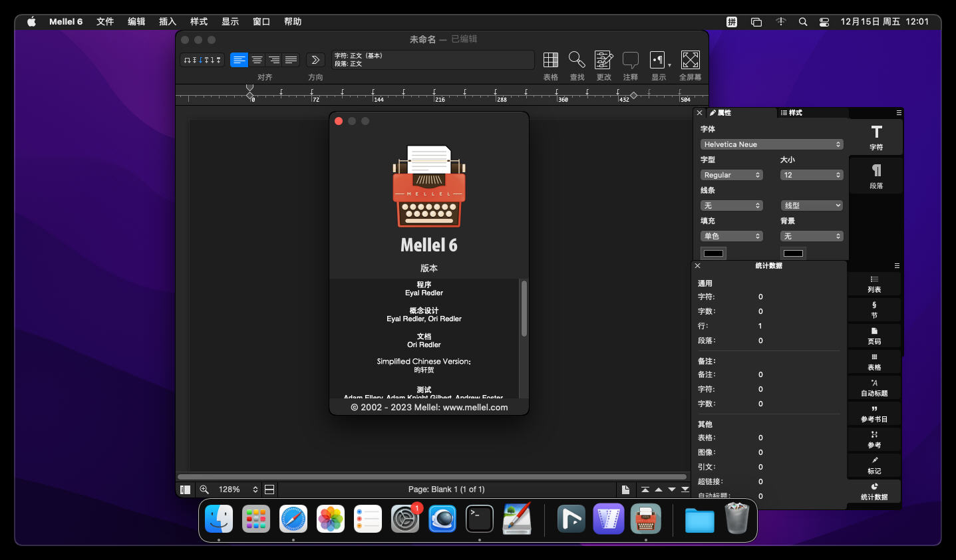
Task: Close the 统计数据 palette with its X
Action: pos(697,265)
